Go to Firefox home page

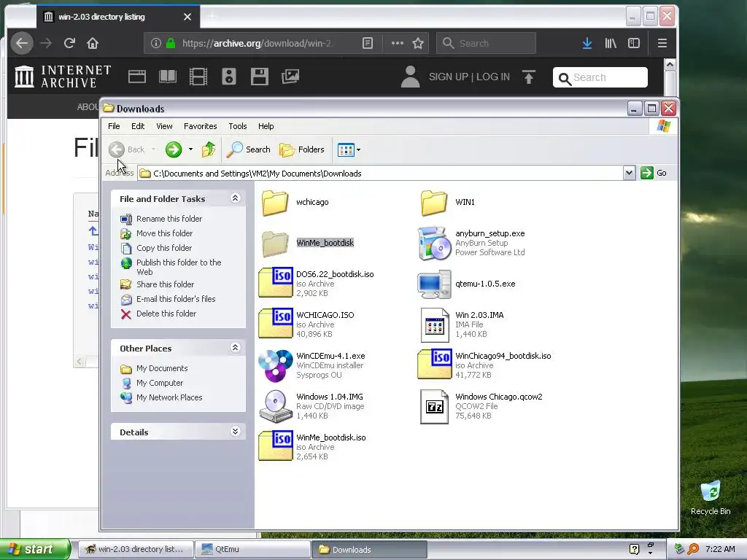[x=93, y=43]
